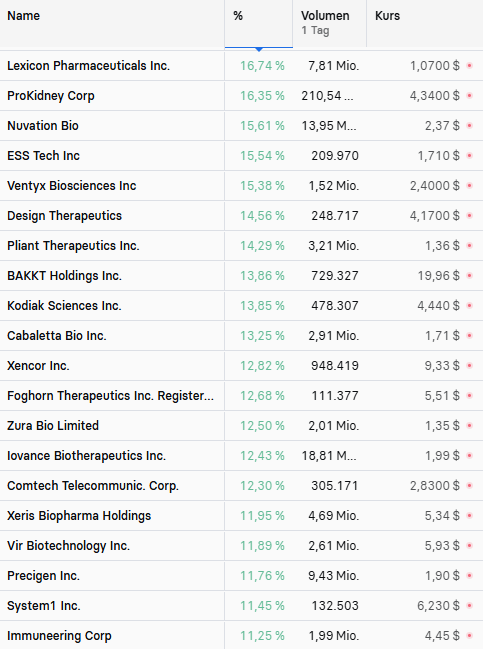Screen dimensions: 483x649
Task: Open Ventyx Biosciences Inc stock link
Action: [72, 185]
